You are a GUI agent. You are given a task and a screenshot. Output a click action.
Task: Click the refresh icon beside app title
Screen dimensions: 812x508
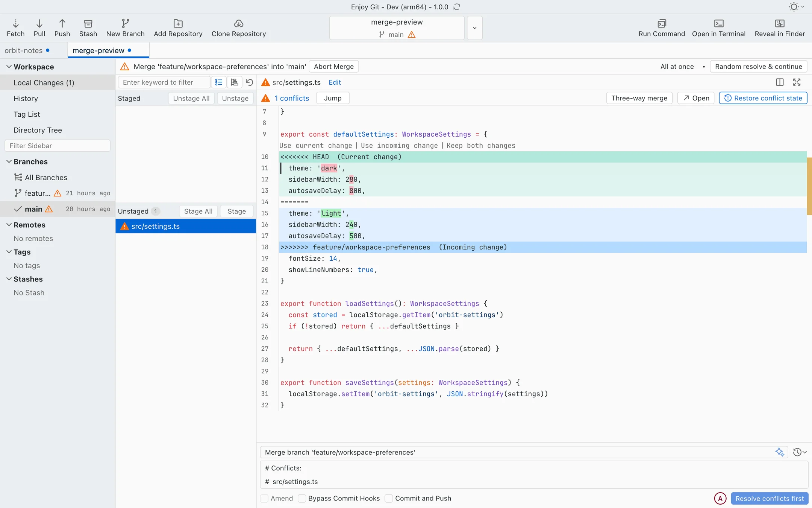point(457,7)
